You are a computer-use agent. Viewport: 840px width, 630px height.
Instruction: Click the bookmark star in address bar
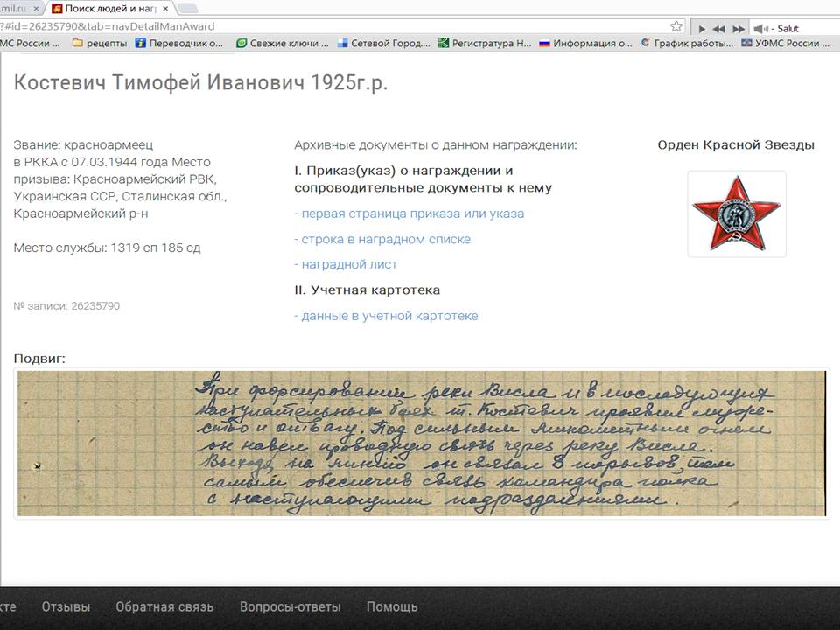click(x=676, y=26)
